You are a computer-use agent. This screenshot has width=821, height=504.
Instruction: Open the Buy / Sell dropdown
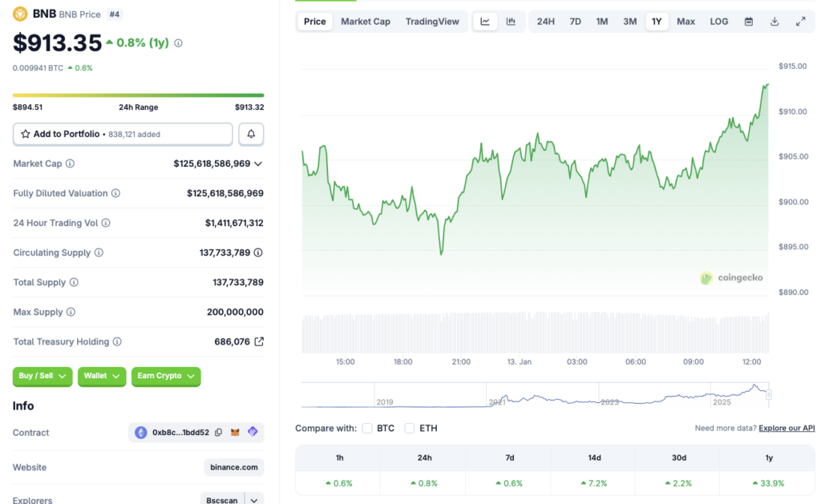(x=42, y=377)
